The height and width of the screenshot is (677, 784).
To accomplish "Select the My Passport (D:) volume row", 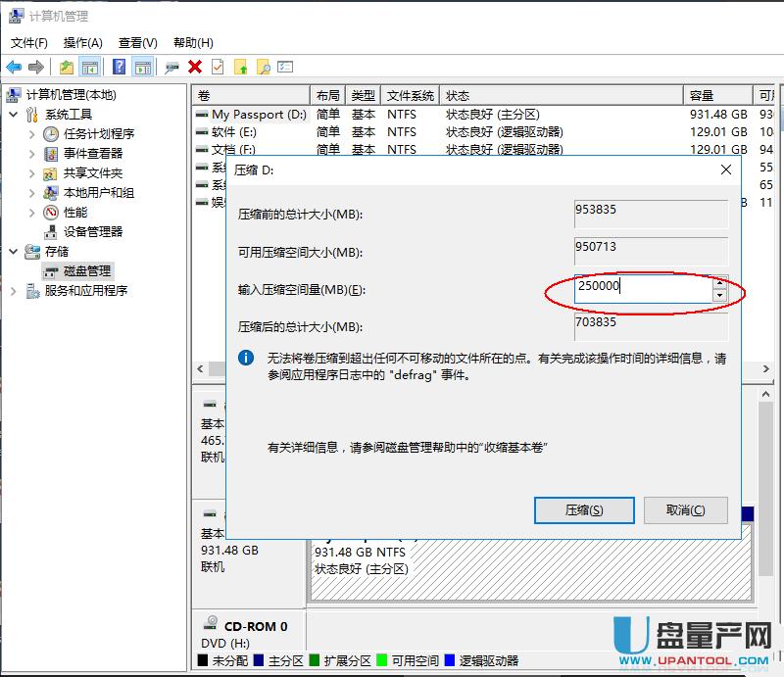I will click(258, 115).
